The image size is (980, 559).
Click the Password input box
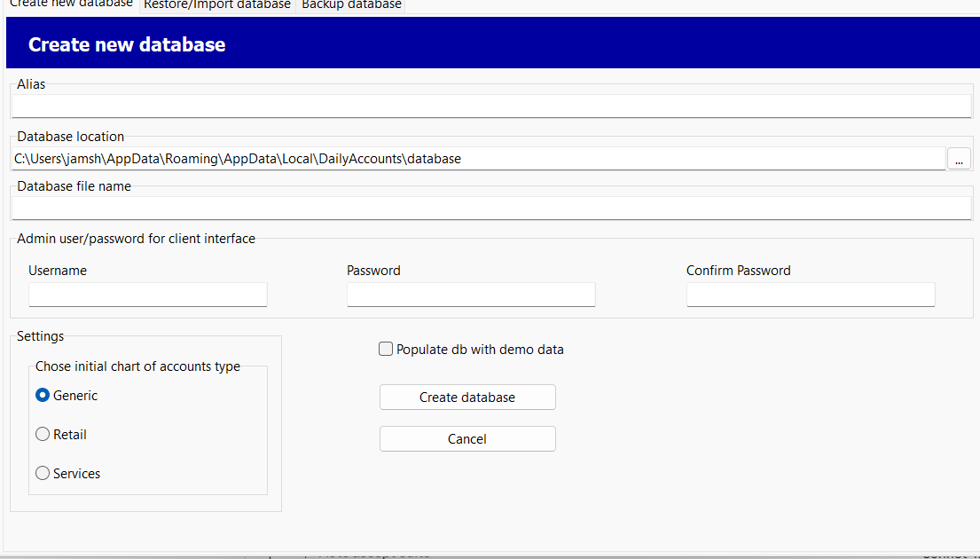tap(471, 295)
